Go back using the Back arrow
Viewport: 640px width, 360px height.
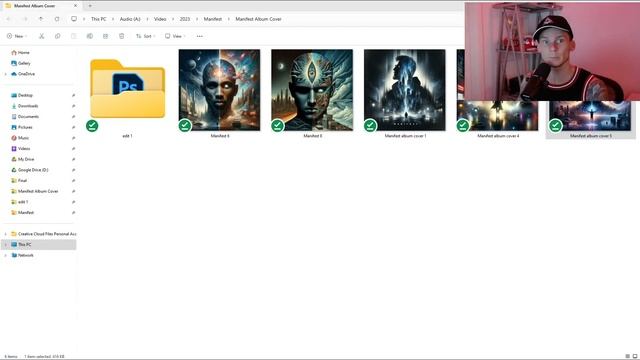tap(8, 19)
